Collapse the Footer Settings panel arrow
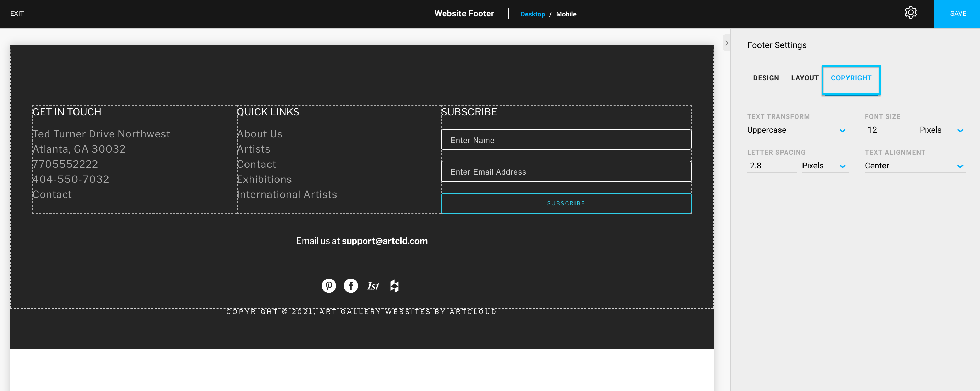The image size is (980, 391). pos(726,43)
